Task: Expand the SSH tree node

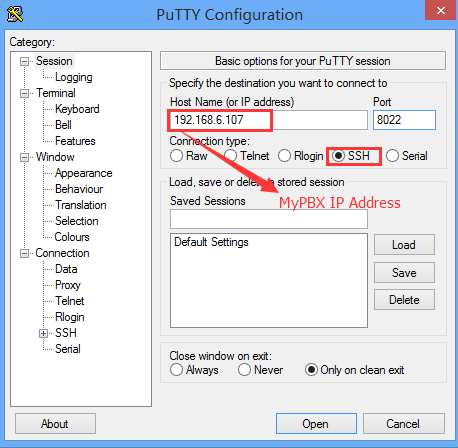Action: tap(43, 333)
